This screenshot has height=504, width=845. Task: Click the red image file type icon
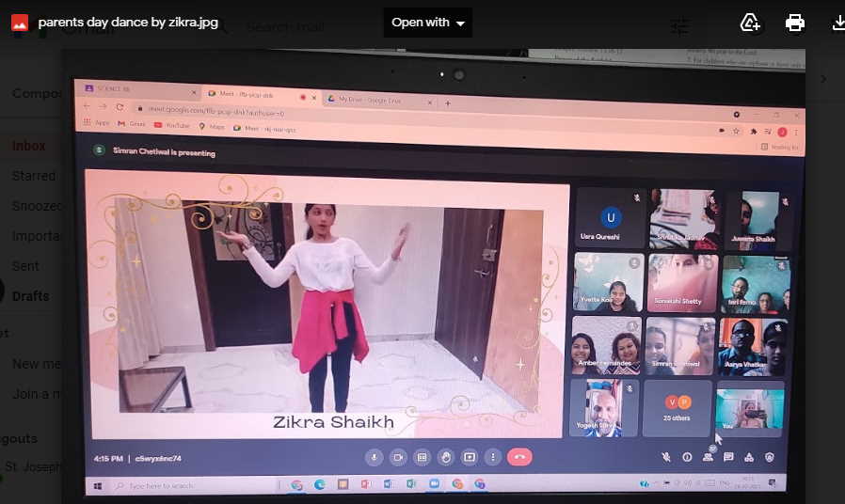click(20, 23)
